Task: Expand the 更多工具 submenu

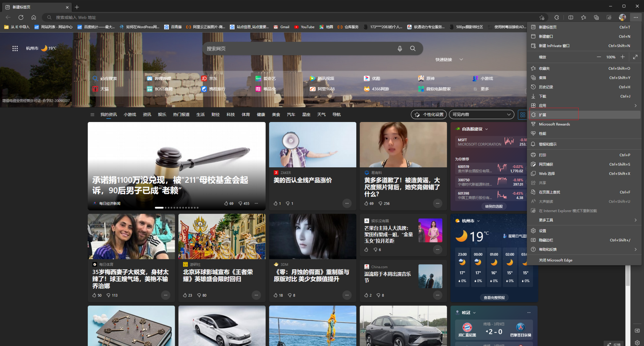Action: [584, 220]
